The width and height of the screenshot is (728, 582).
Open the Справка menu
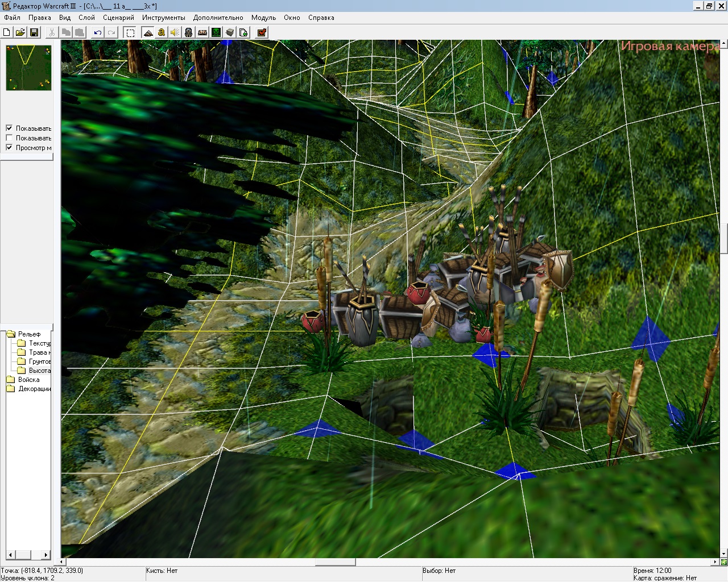[321, 18]
